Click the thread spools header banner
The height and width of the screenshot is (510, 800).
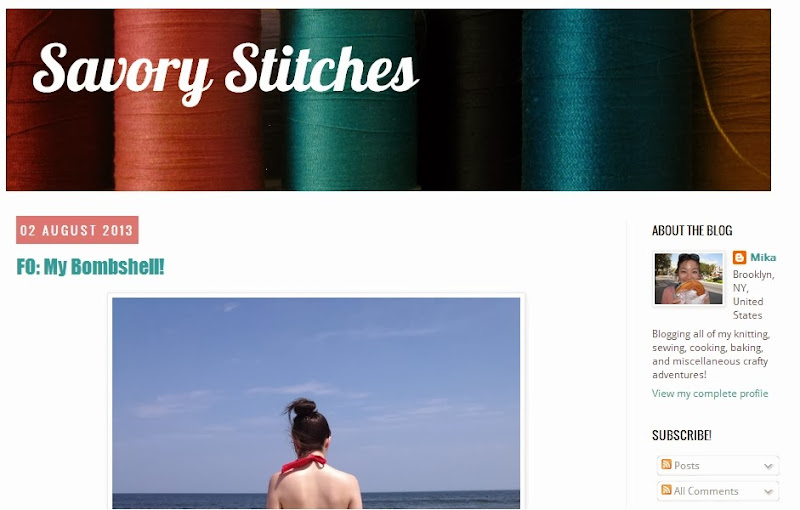[388, 100]
